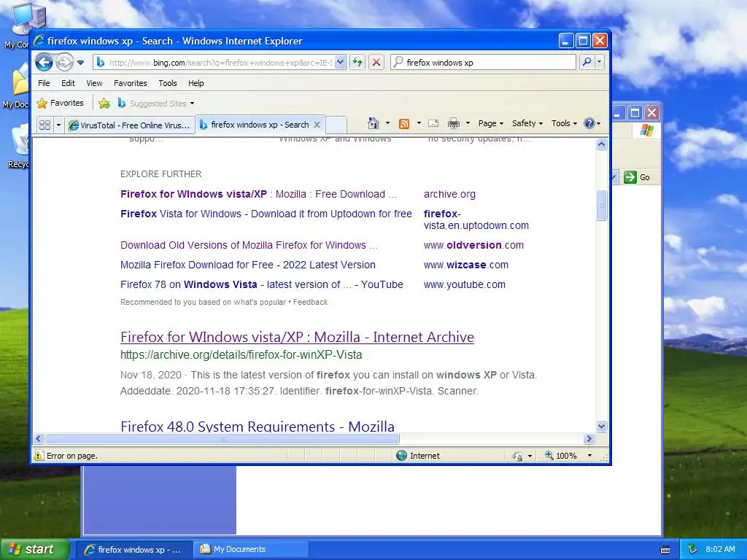Click the 100% zoom level button
The image size is (747, 560).
coord(561,456)
